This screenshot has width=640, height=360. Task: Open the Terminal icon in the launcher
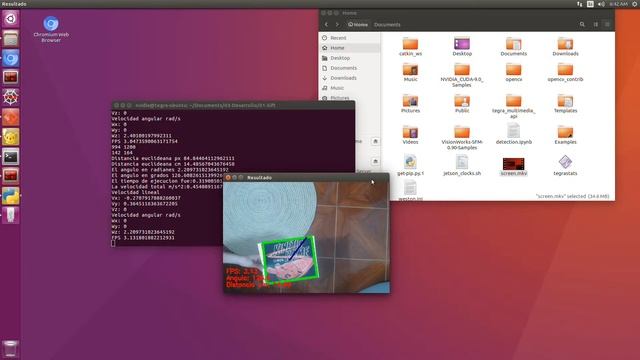(x=11, y=157)
